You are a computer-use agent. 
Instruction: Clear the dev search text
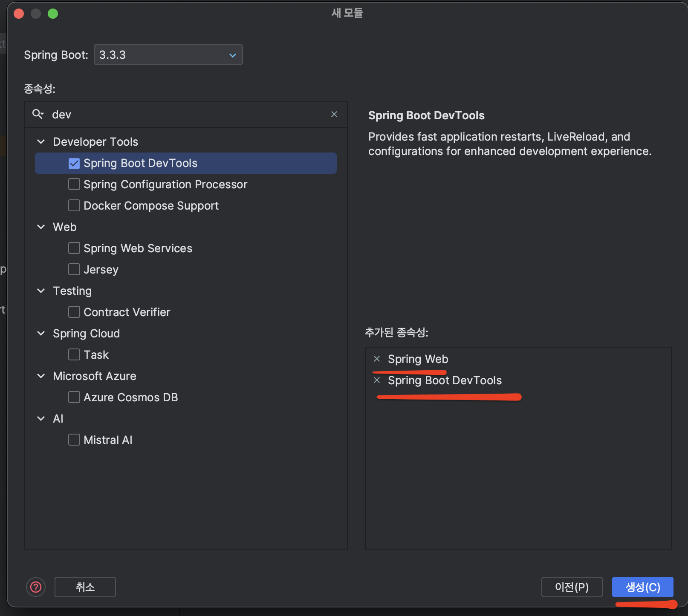334,114
